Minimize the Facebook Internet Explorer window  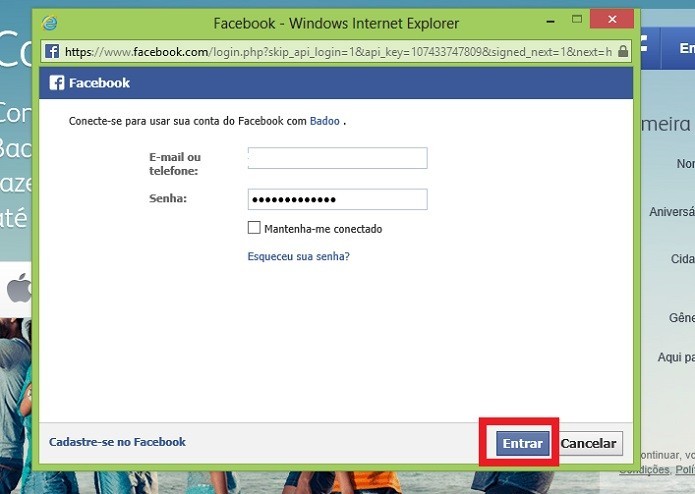[551, 21]
